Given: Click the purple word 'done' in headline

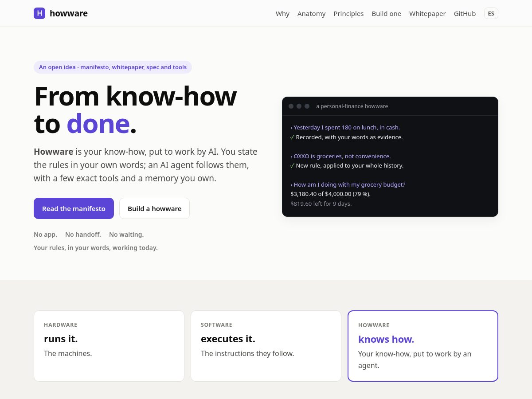Looking at the screenshot, I should coord(98,123).
